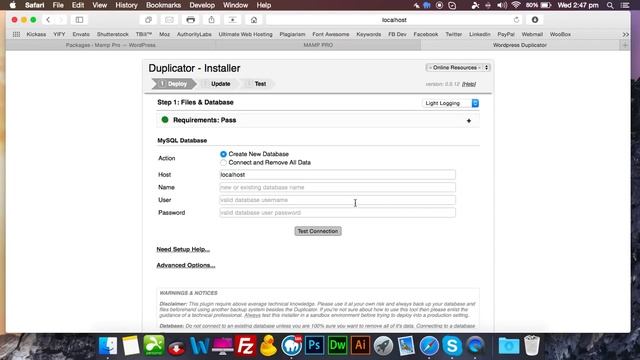Open Safari compass icon in Dock
Viewport: 640px width, 360px height.
click(x=429, y=346)
